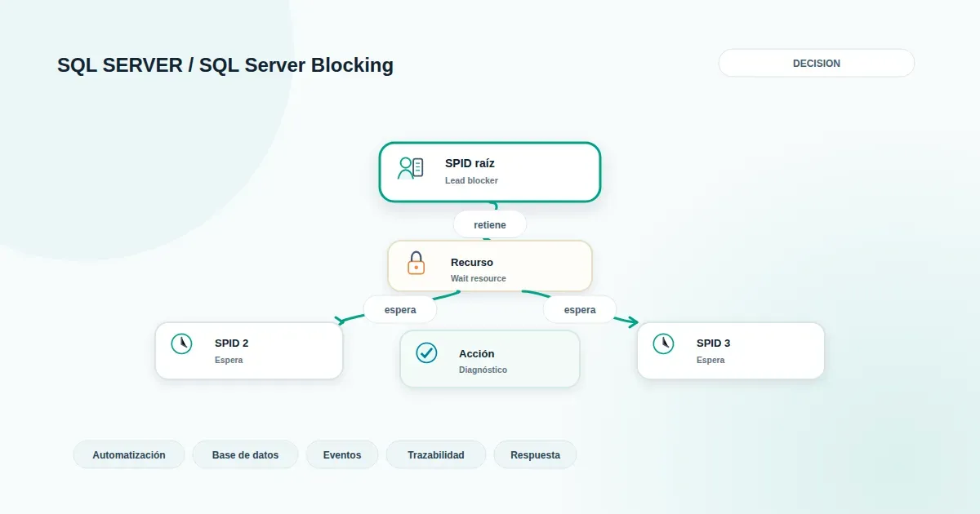Viewport: 980px width, 514px height.
Task: Open the SPID 3 Espera card
Action: (731, 351)
